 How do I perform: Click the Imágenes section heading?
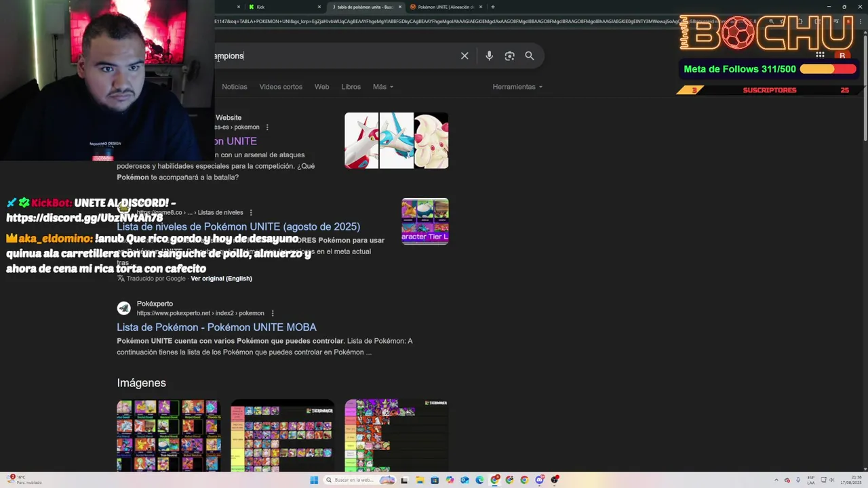pyautogui.click(x=141, y=383)
